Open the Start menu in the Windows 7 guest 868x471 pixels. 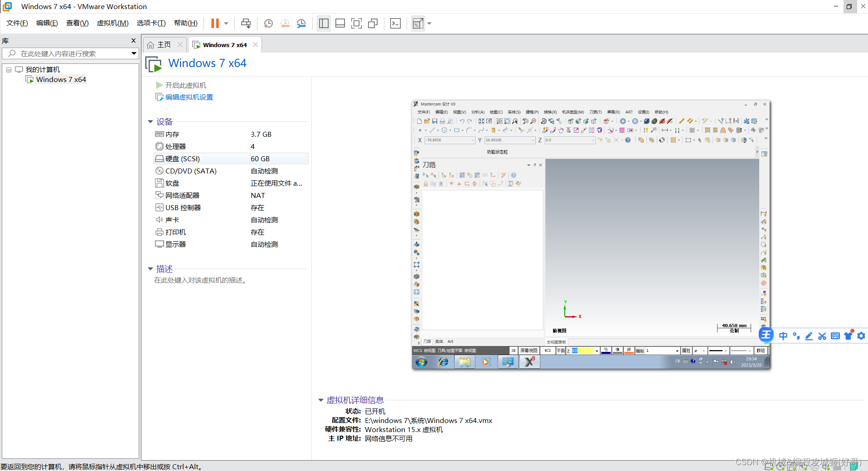[421, 362]
